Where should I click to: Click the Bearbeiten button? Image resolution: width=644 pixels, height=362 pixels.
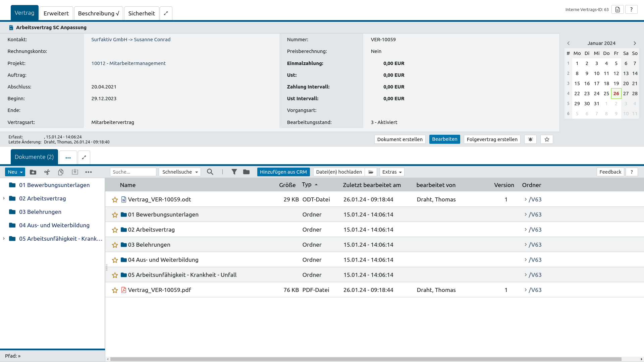pos(444,139)
